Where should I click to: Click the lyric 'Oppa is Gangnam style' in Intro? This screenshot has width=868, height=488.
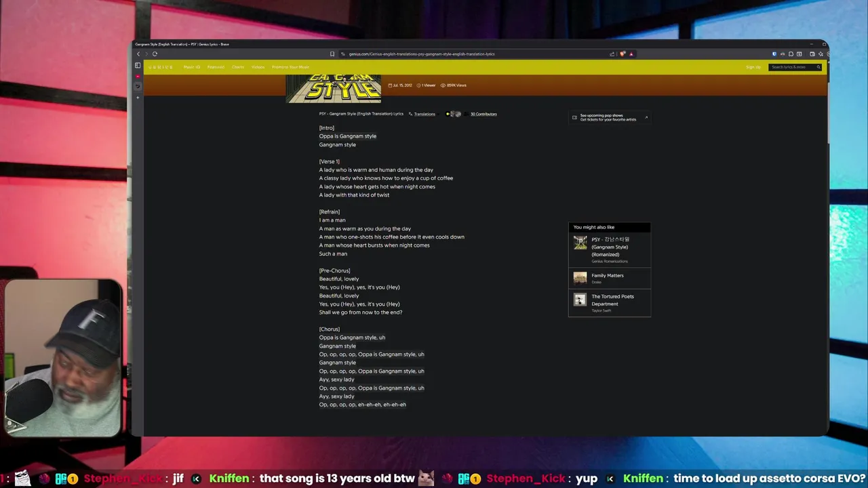point(348,136)
